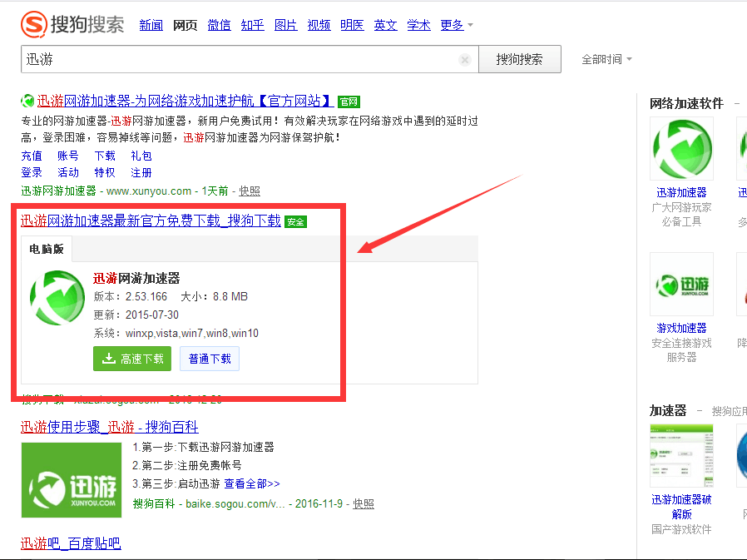747x560 pixels.
Task: Switch to the 视频 search tab
Action: click(319, 25)
